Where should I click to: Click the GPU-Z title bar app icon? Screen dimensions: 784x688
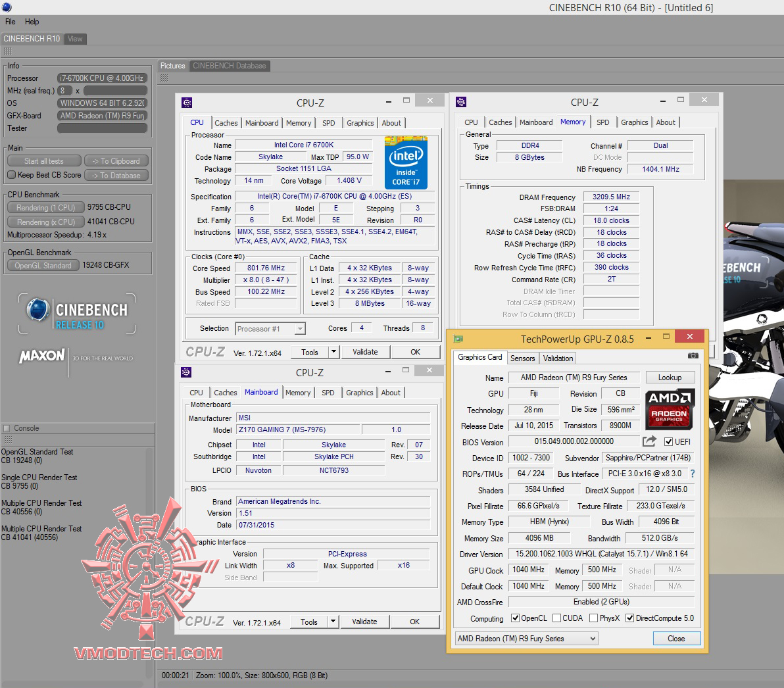(x=458, y=339)
